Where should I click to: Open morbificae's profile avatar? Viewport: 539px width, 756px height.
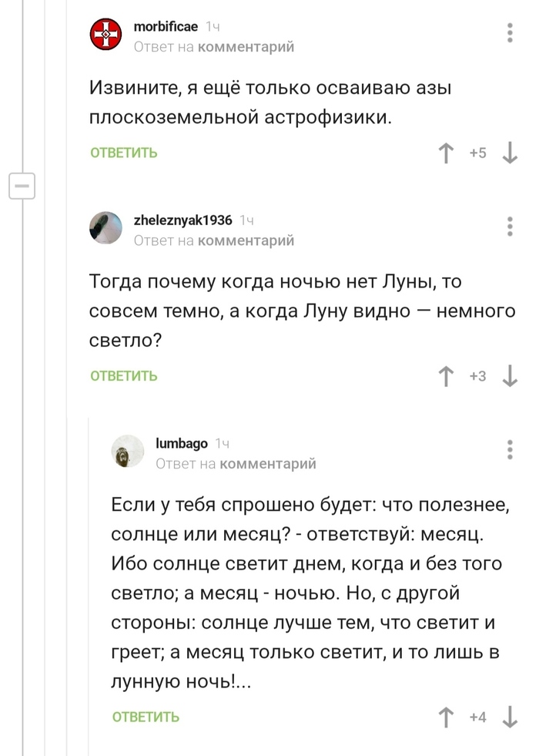[x=106, y=35]
